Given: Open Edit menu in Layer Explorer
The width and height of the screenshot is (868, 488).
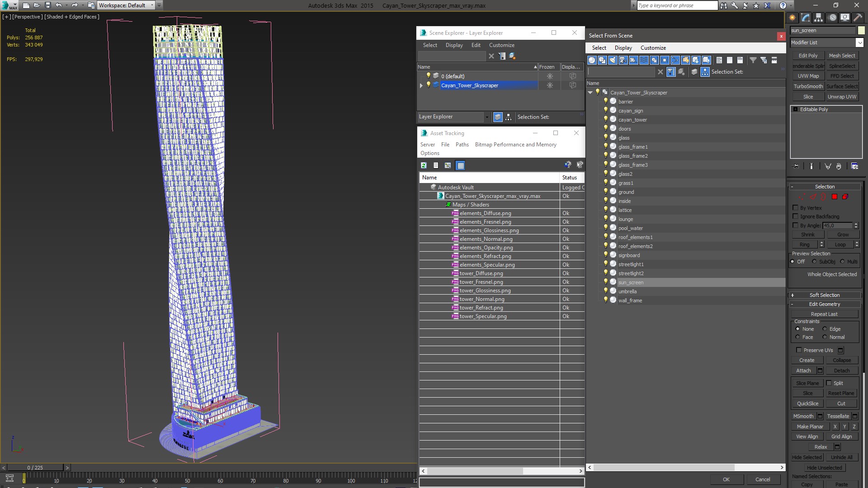Looking at the screenshot, I should tap(476, 45).
